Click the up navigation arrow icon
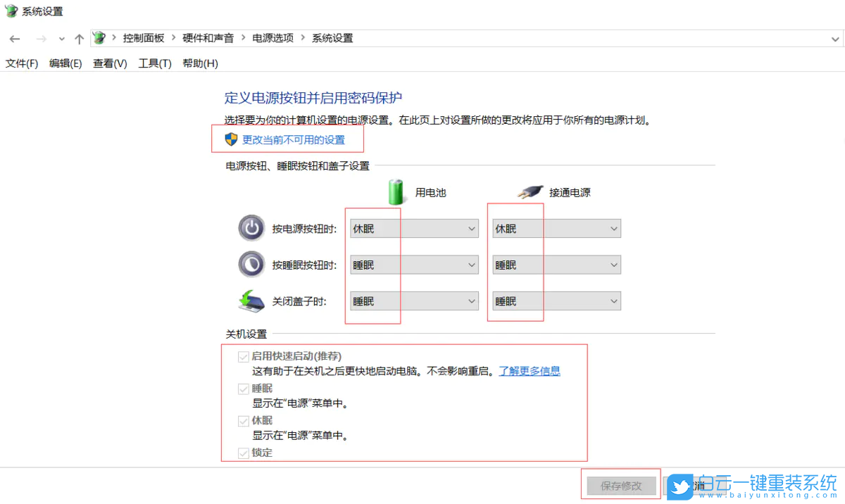 (x=78, y=39)
